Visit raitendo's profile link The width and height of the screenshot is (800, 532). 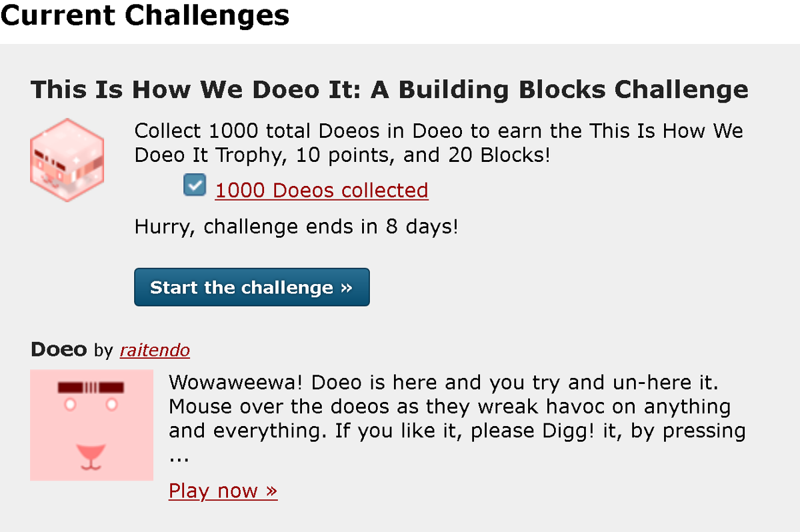[155, 350]
